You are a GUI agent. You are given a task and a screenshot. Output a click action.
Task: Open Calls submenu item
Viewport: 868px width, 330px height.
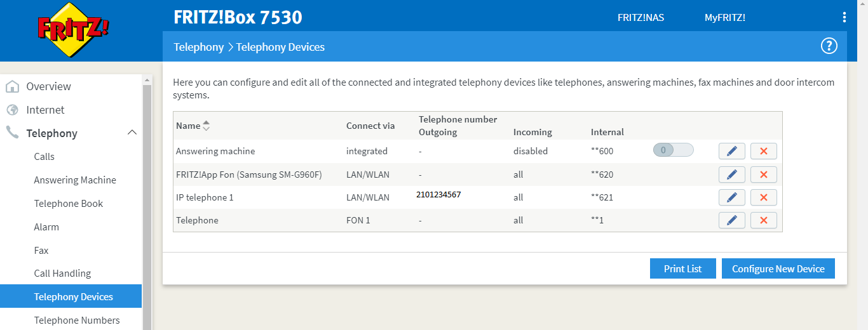point(44,157)
